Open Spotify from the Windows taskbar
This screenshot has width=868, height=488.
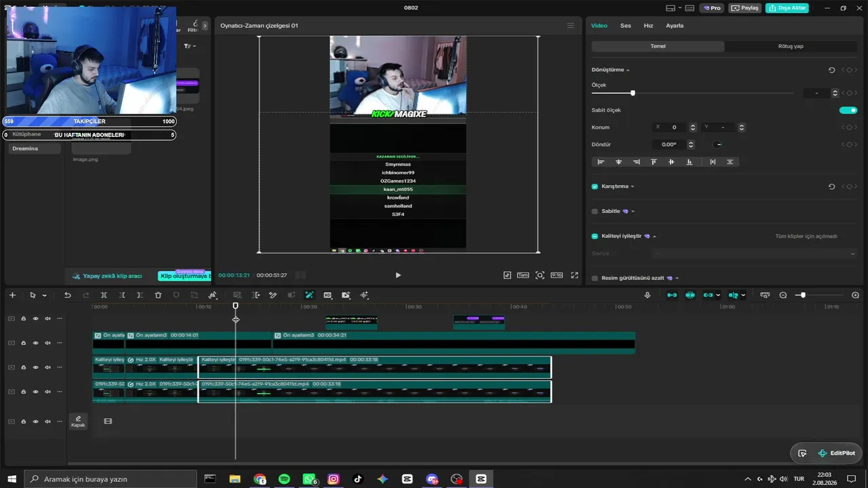pos(284,479)
